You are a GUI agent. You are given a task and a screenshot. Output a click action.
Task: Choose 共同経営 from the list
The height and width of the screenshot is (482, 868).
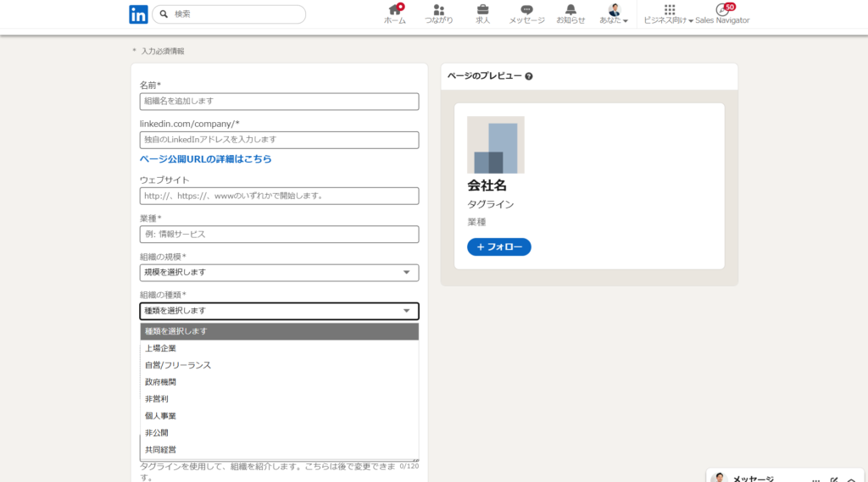(279, 450)
